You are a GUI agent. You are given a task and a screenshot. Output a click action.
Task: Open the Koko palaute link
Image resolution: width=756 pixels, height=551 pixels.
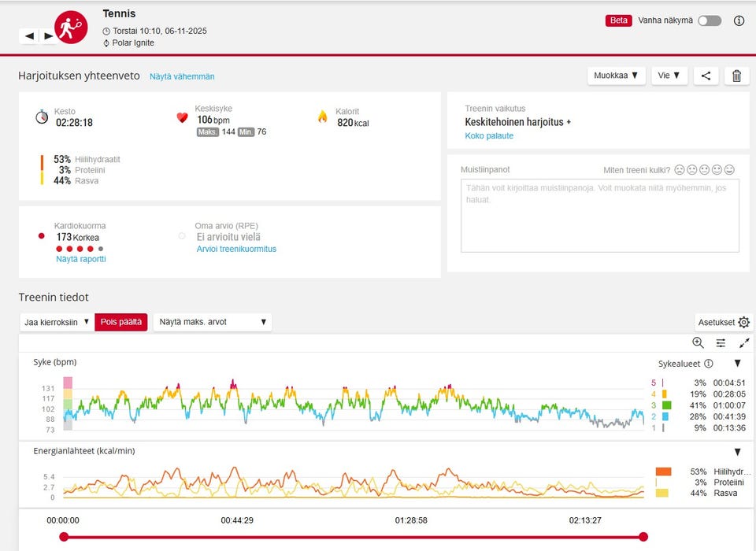tap(489, 136)
